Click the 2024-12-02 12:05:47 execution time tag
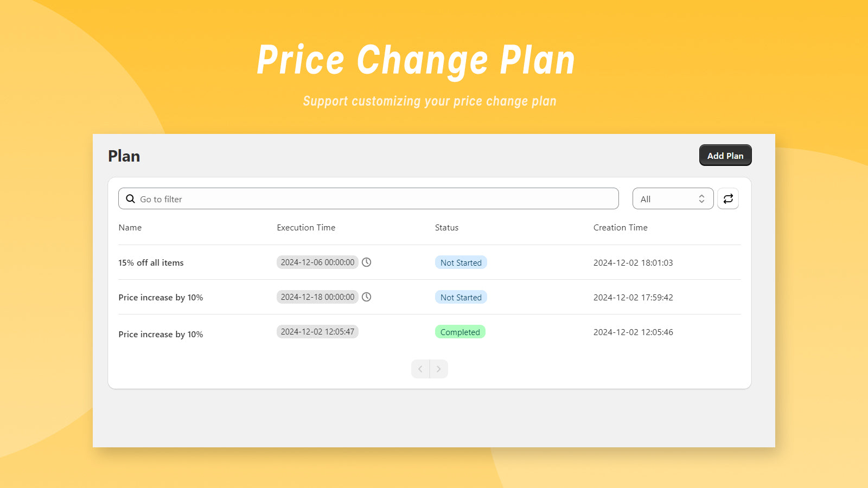The height and width of the screenshot is (488, 868). (317, 332)
